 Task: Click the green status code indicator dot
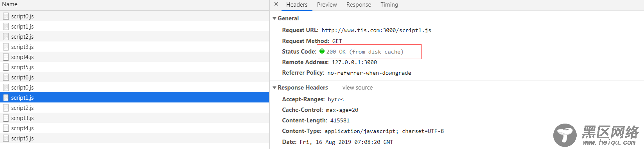(322, 51)
